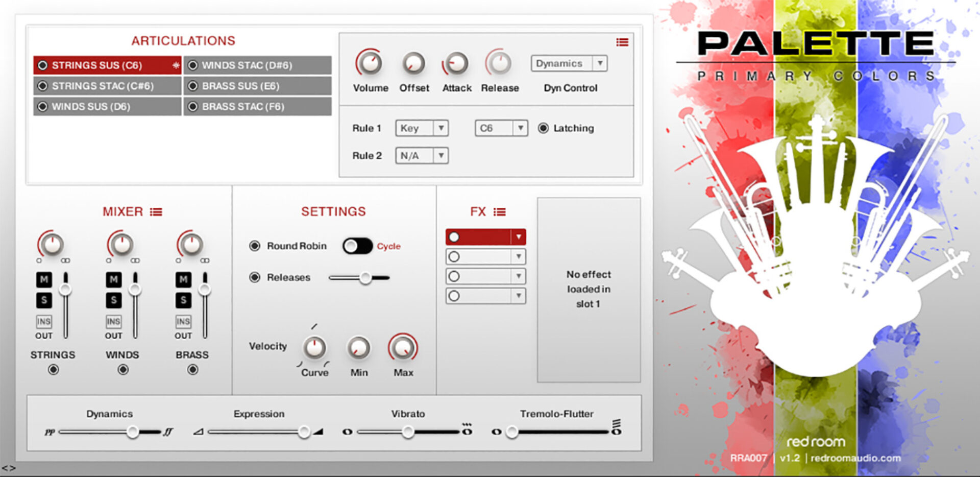Open the Mixer preset list icon

[x=157, y=211]
